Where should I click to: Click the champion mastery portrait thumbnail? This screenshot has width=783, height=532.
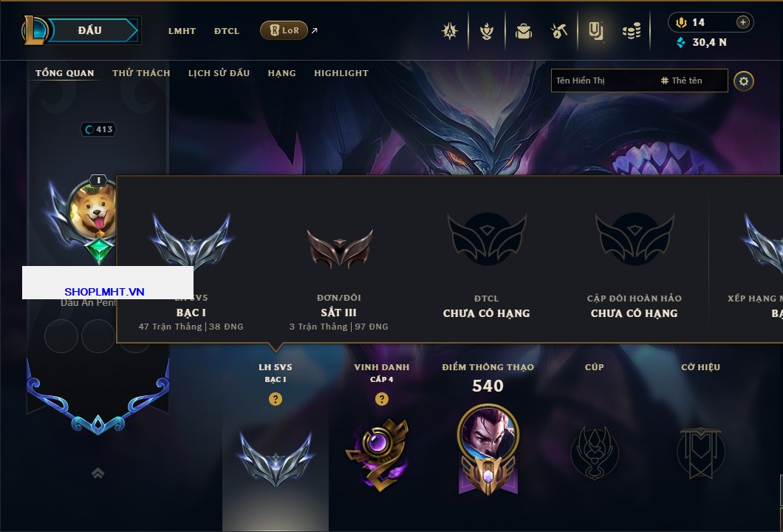(488, 434)
